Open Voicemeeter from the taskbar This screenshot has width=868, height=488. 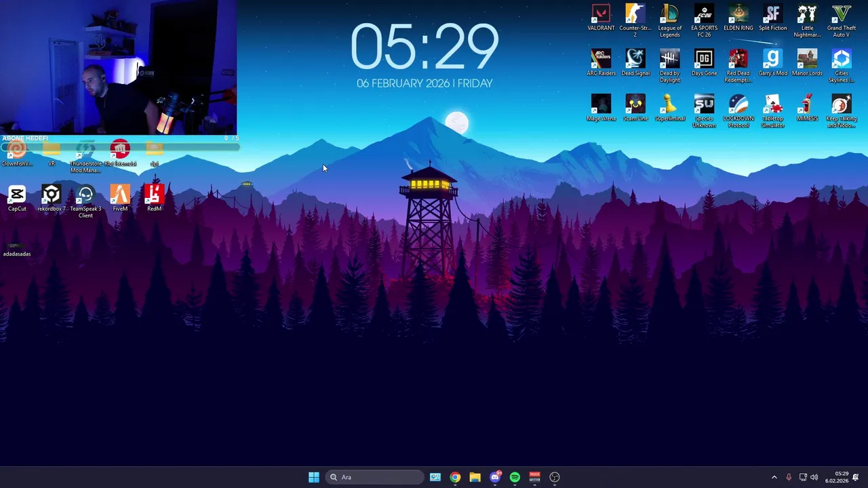(534, 477)
